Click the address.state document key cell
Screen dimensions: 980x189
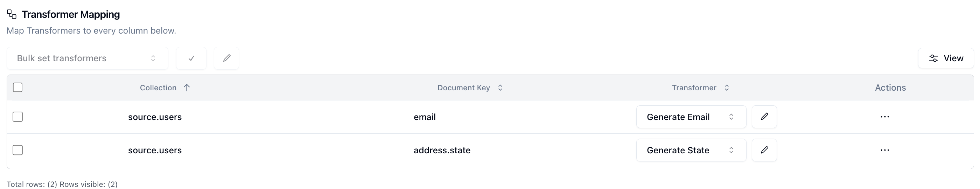(442, 150)
